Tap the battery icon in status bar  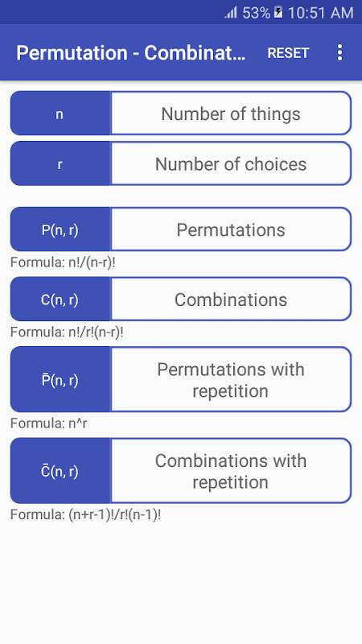278,12
